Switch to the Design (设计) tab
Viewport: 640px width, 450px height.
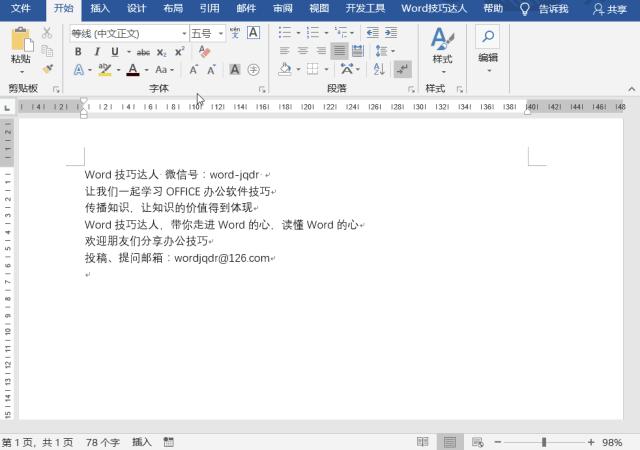(x=136, y=9)
